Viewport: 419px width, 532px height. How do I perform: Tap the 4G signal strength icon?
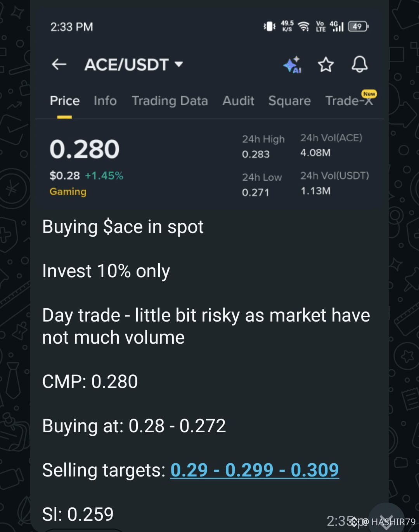[x=336, y=26]
